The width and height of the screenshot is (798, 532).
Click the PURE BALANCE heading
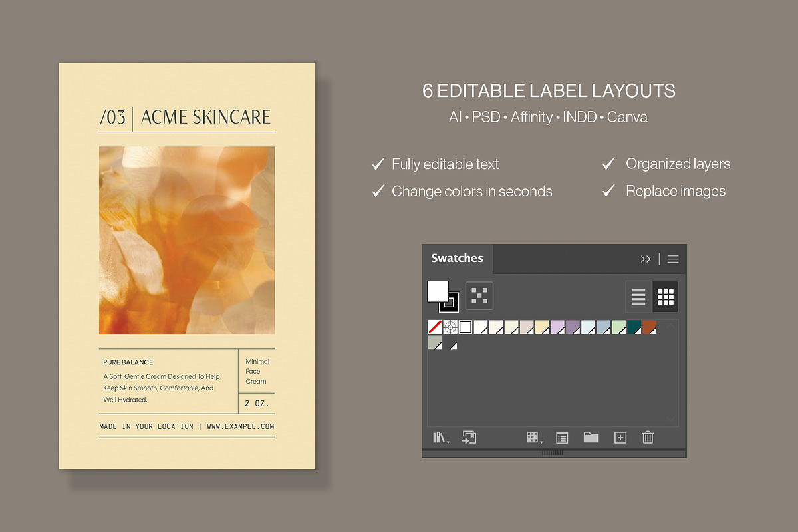click(128, 362)
